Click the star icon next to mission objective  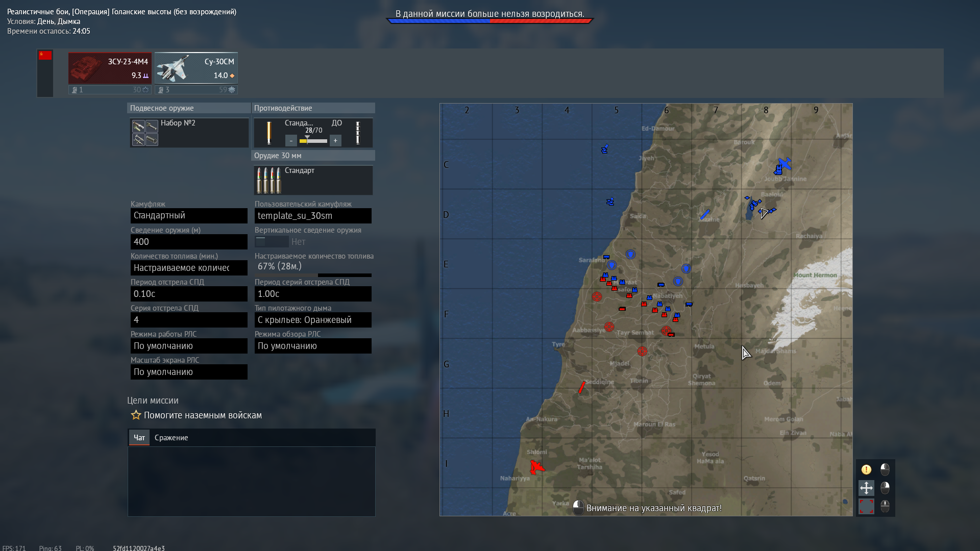[x=136, y=415]
